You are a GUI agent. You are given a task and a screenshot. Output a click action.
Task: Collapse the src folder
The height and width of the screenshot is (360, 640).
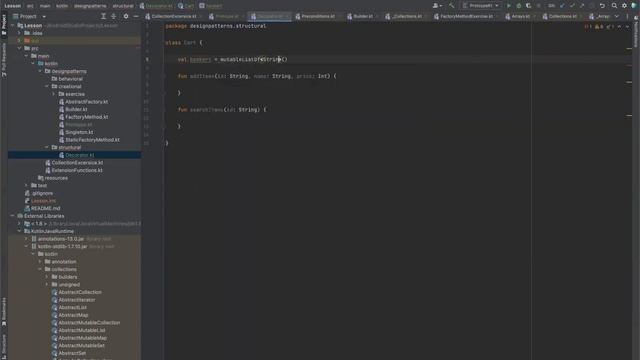point(19,48)
